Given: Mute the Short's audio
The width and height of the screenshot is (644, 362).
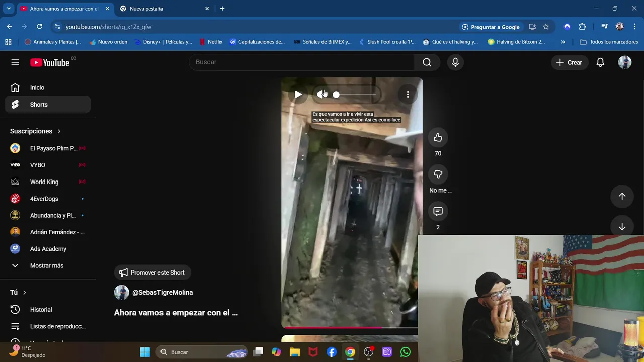Looking at the screenshot, I should click(321, 94).
